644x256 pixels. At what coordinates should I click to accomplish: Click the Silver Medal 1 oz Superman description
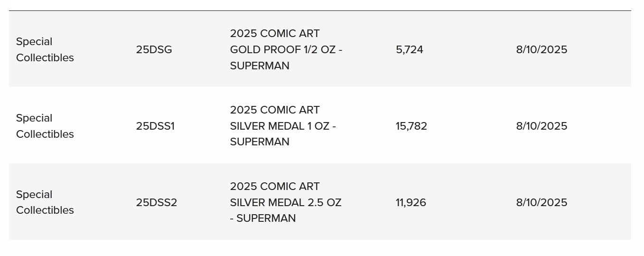283,126
